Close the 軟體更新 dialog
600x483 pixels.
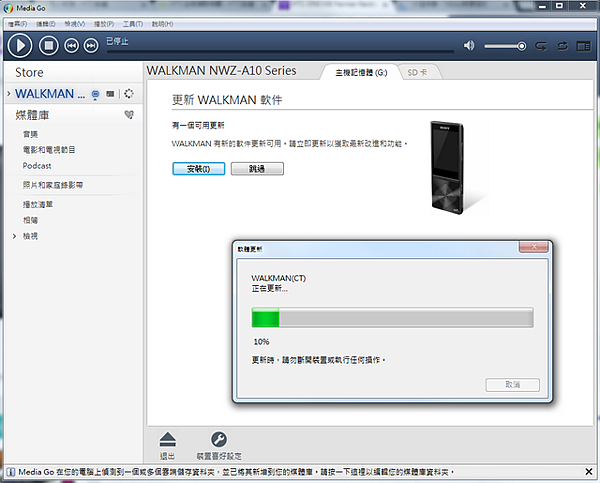pos(534,247)
